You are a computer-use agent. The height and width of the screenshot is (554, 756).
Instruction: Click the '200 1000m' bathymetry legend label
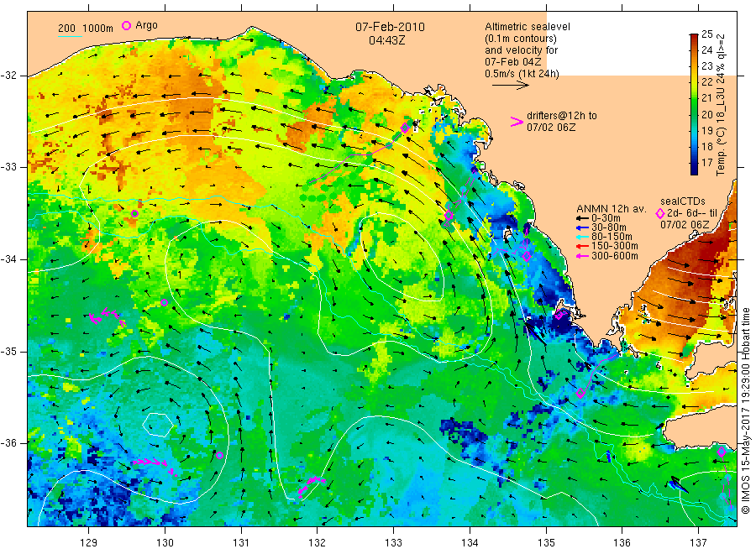coord(86,29)
